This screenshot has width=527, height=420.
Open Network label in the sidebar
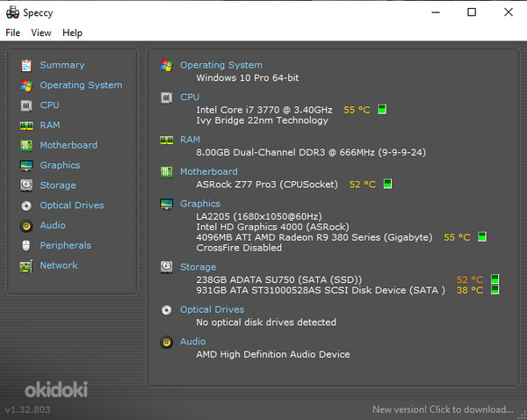click(x=59, y=265)
